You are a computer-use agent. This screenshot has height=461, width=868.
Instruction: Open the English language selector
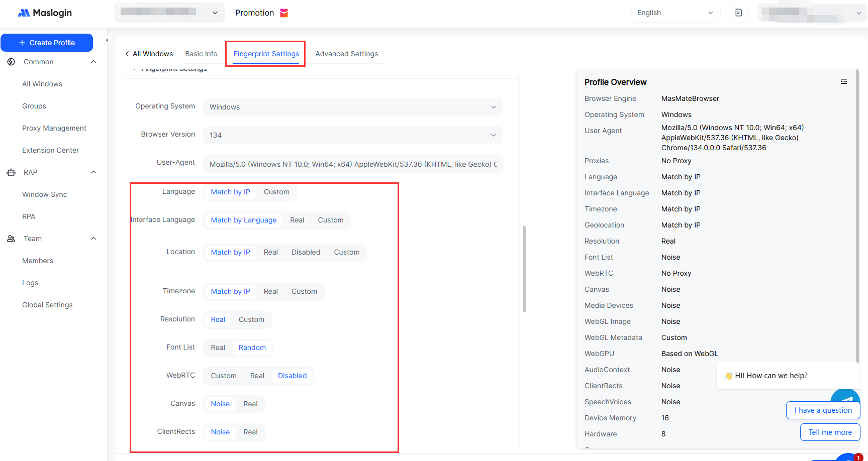coord(674,13)
